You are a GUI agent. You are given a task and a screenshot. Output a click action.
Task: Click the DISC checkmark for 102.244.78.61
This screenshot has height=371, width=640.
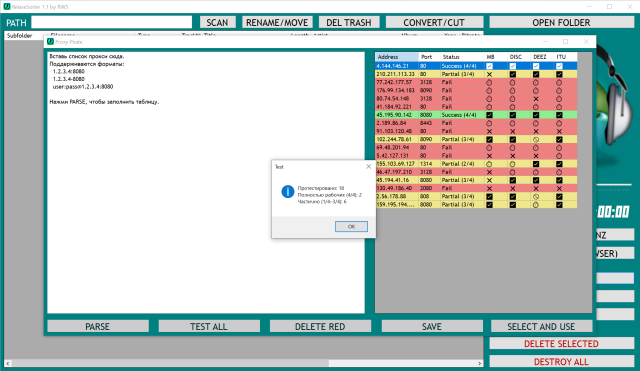[513, 140]
